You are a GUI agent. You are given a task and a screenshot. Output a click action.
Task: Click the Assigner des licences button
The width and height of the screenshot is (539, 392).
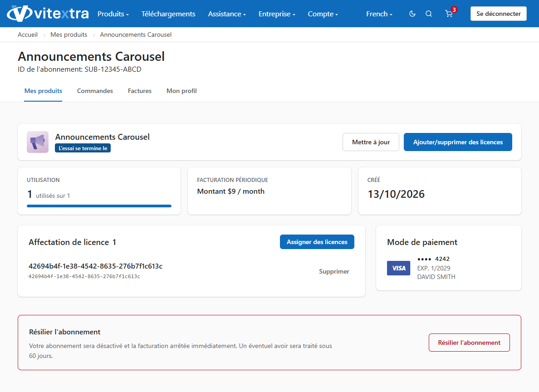point(317,242)
